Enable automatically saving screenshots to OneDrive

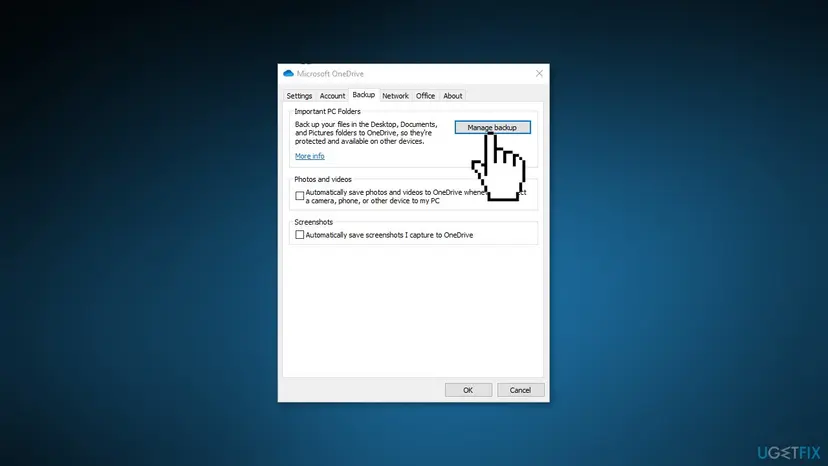point(299,235)
